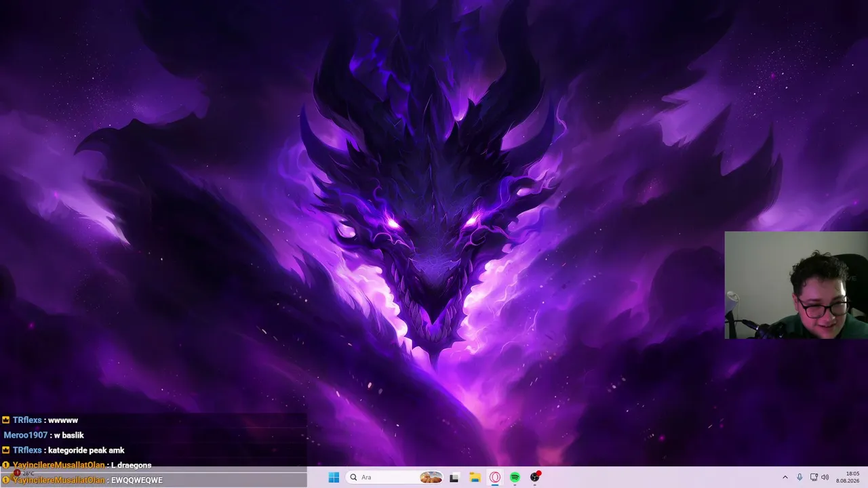Viewport: 868px width, 488px height.
Task: Click the chat message "L draegons"
Action: pyautogui.click(x=132, y=465)
